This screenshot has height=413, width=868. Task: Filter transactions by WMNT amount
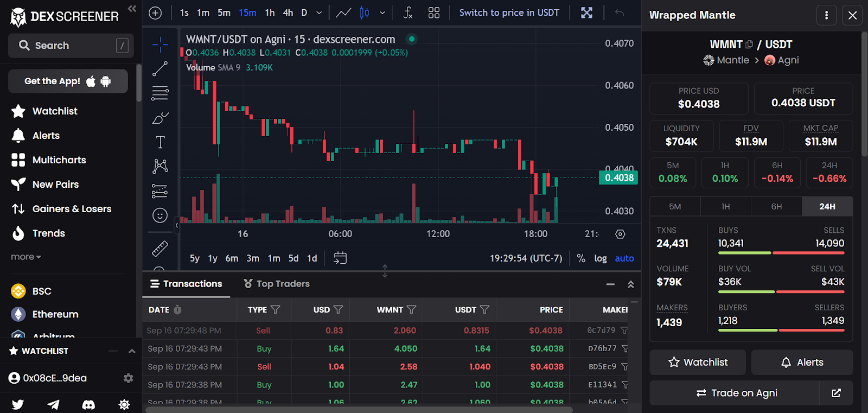412,309
